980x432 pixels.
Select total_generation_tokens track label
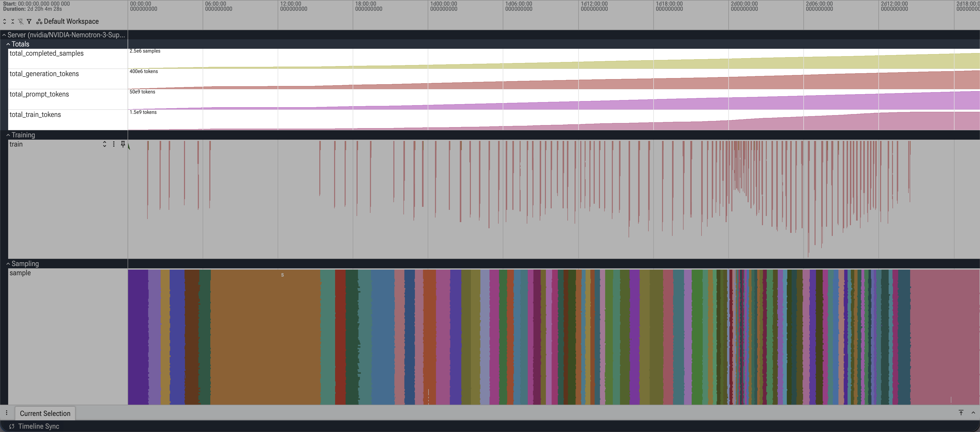(44, 74)
